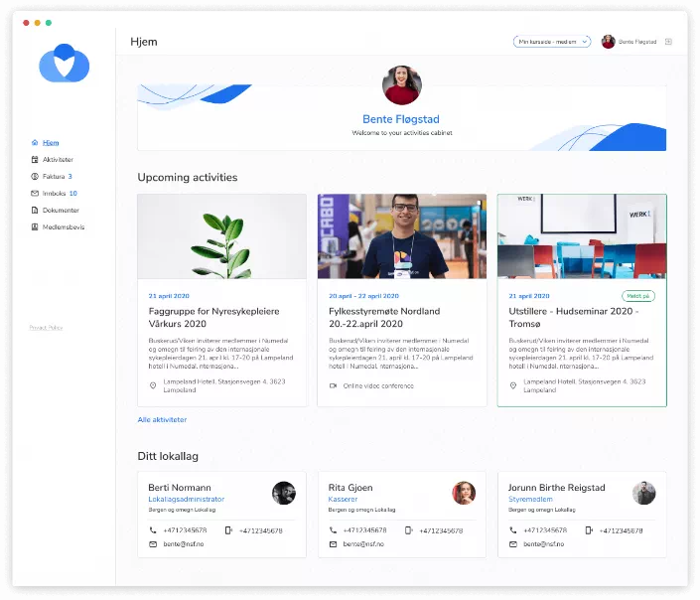700x600 pixels.
Task: Click Berti Normann's name heading
Action: pos(180,488)
